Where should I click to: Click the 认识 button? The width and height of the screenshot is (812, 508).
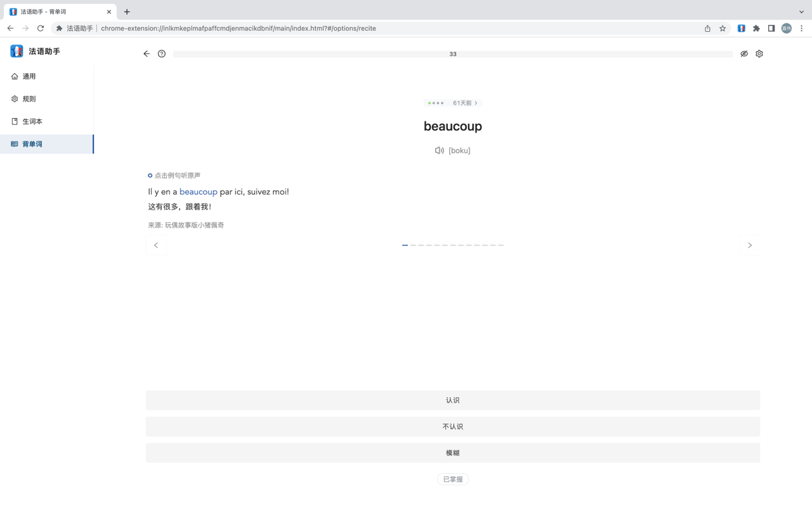[452, 400]
